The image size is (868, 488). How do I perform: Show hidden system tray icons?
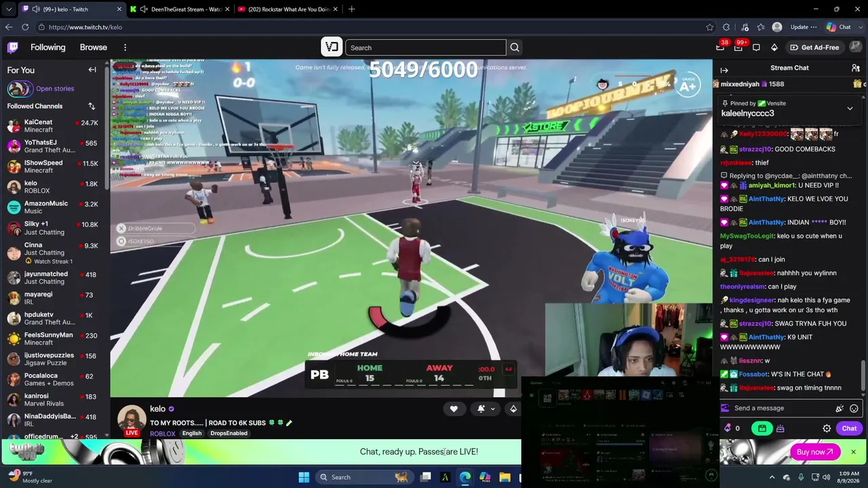[x=772, y=477]
